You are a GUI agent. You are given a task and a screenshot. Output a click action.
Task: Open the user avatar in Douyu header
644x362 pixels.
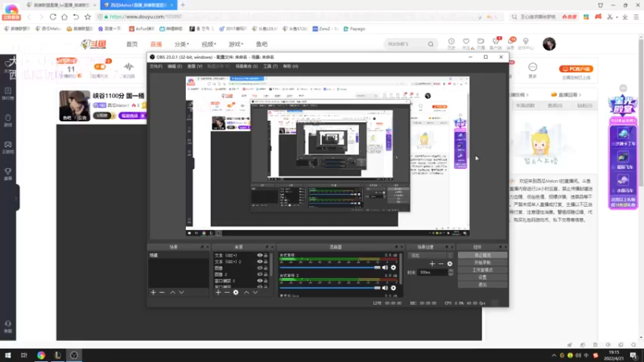click(549, 44)
